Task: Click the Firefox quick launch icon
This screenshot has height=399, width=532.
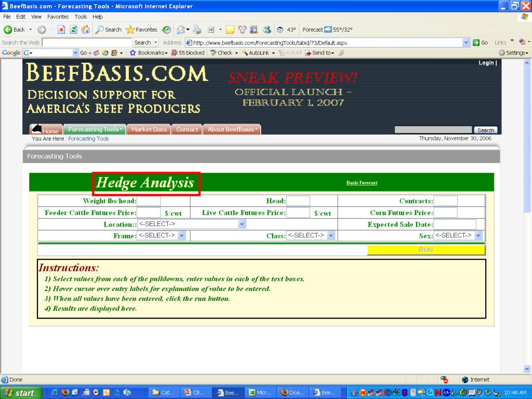Action: click(65, 393)
